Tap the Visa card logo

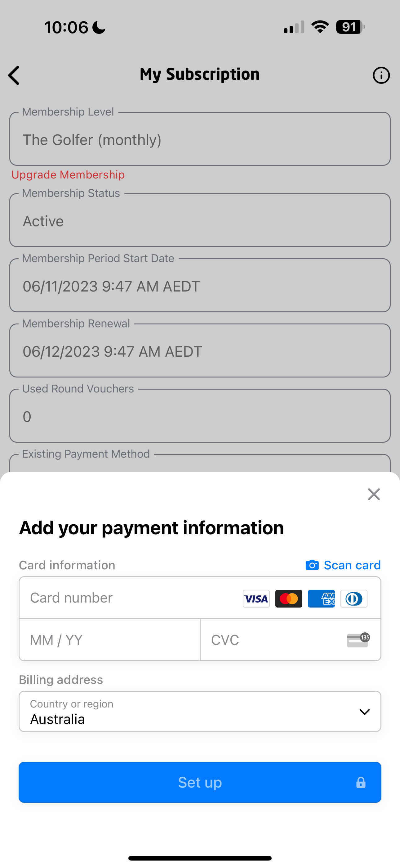(x=256, y=599)
